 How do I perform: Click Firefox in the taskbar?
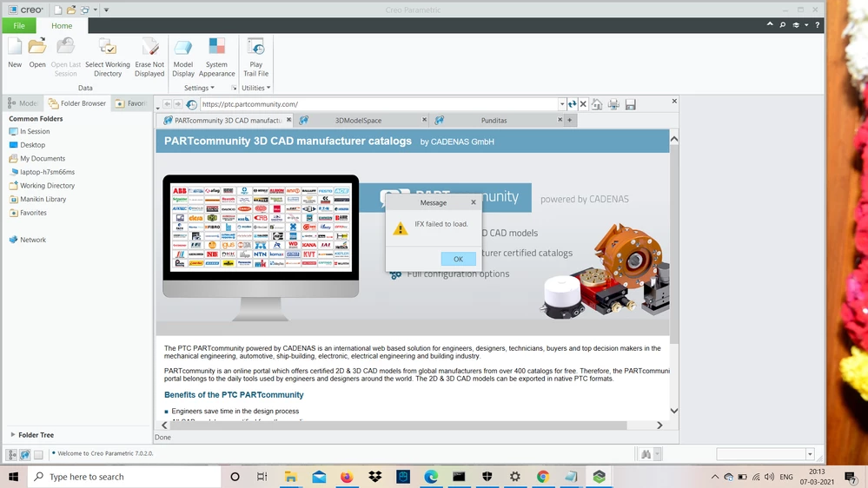point(347,477)
